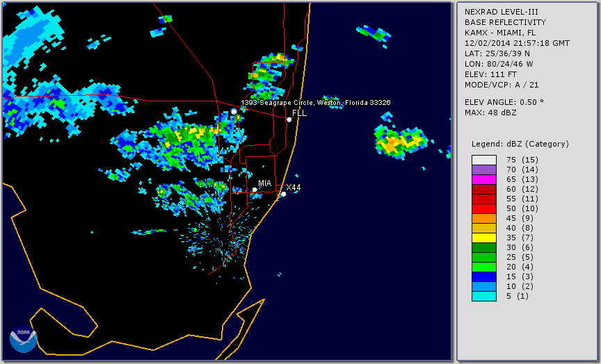Click the MIA label on the map

(x=264, y=183)
